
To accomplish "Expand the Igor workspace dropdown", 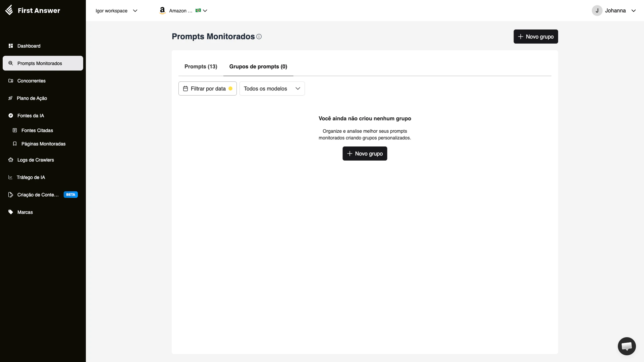I will point(116,11).
